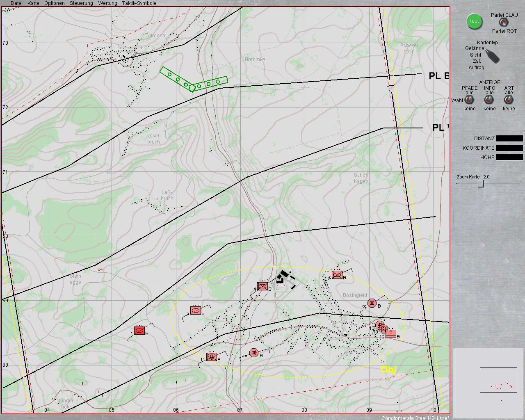This screenshot has width=525, height=420.
Task: Click the overview minimap in corner
Action: 487,380
